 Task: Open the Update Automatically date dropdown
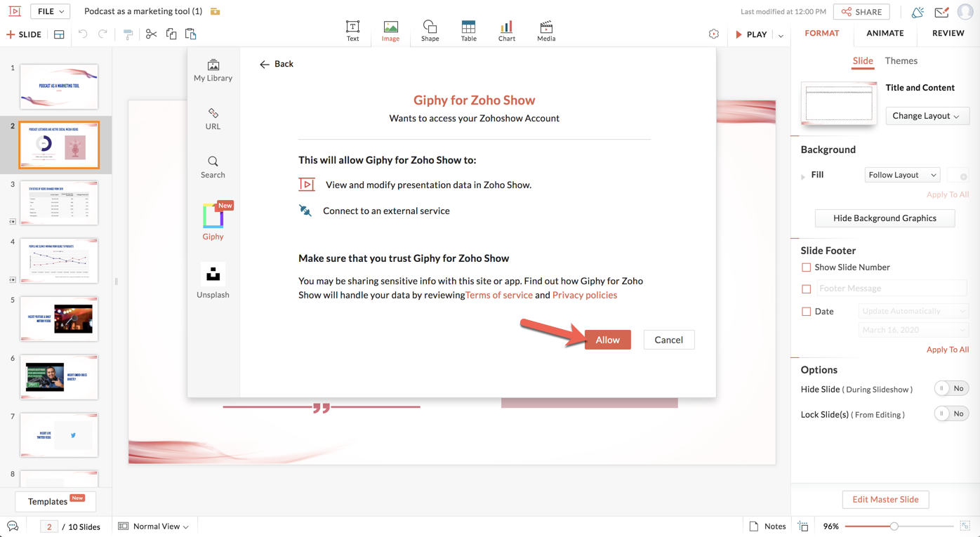[x=913, y=311]
